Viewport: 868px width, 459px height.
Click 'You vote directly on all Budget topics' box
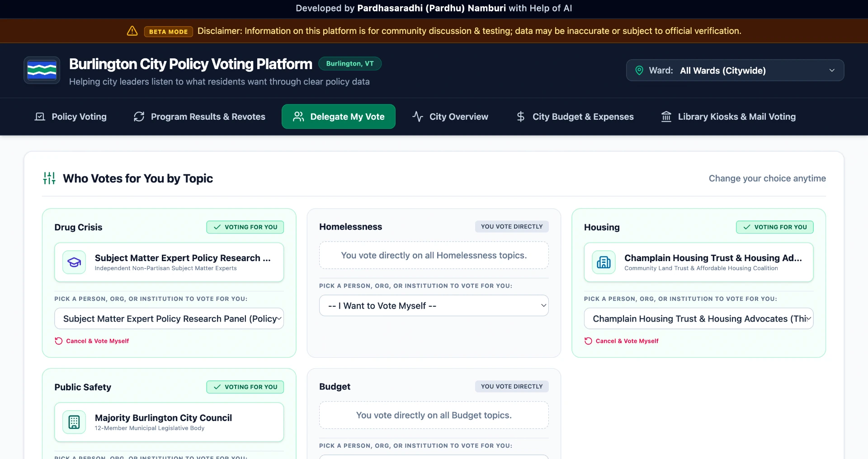[x=434, y=416]
